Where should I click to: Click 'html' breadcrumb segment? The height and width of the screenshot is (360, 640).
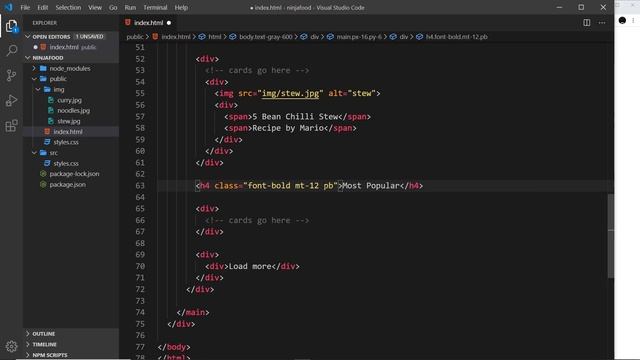215,37
